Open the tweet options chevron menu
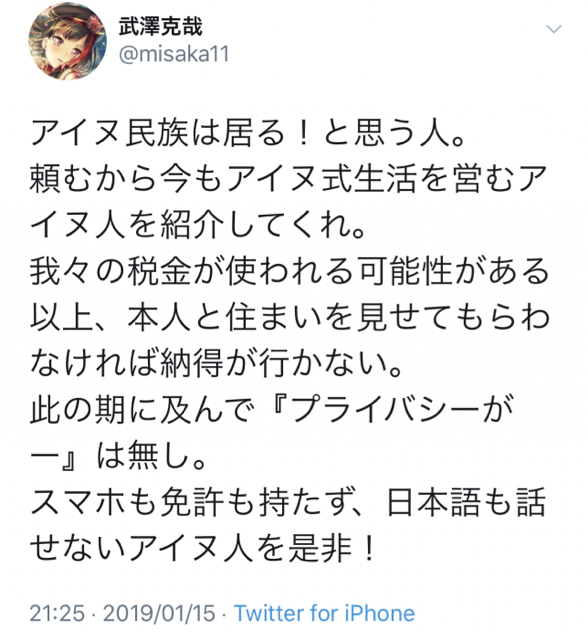Viewport: 588px width, 640px height. [554, 29]
